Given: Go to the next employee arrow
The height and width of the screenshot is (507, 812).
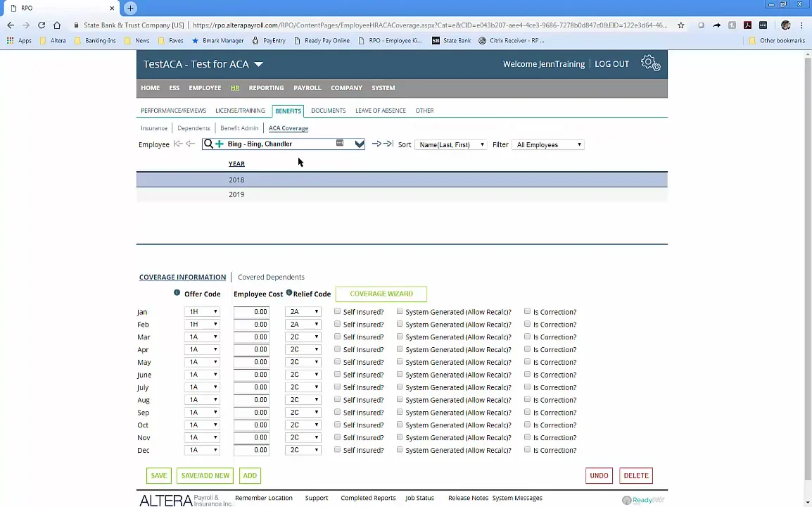Looking at the screenshot, I should tap(376, 144).
